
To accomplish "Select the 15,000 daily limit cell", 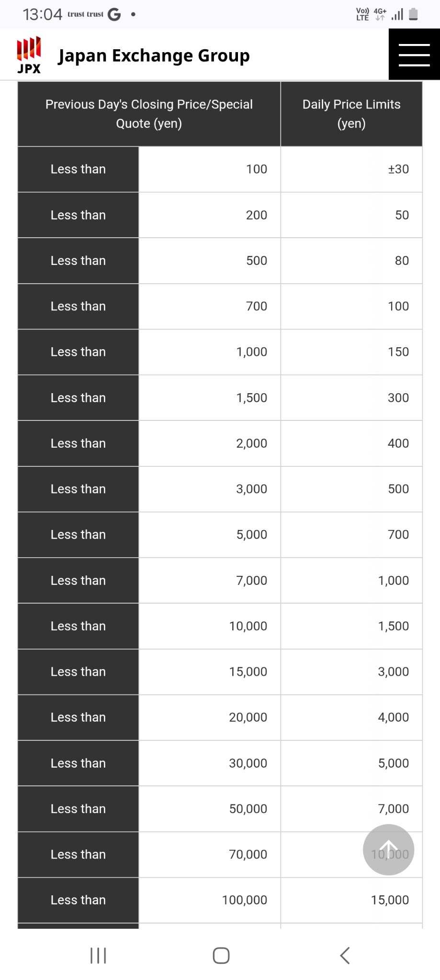I will tap(351, 900).
